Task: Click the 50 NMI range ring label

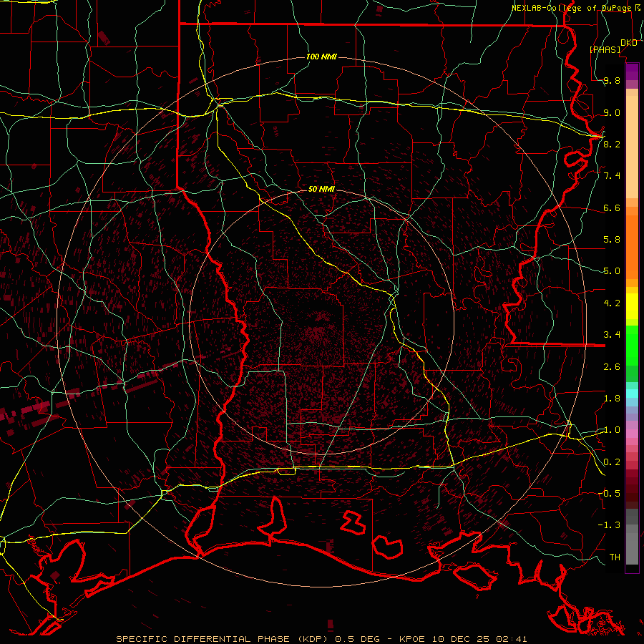Action: tap(321, 189)
